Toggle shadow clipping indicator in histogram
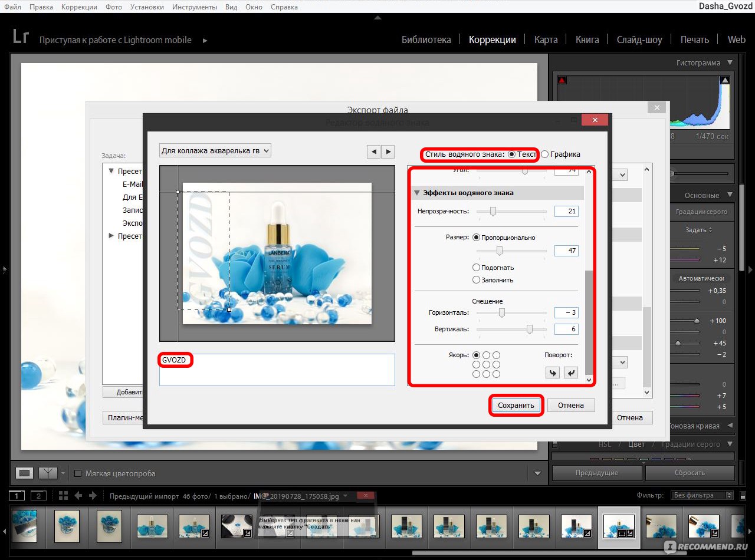Image resolution: width=755 pixels, height=560 pixels. [x=562, y=80]
